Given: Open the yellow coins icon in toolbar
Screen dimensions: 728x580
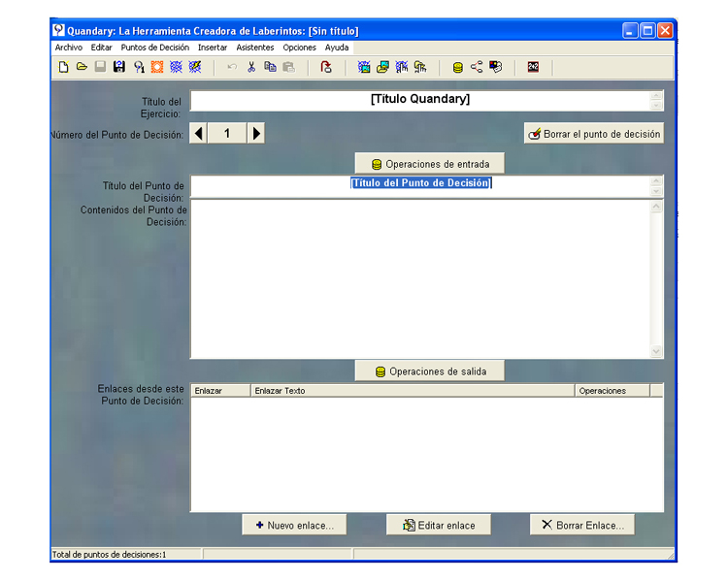Looking at the screenshot, I should click(458, 68).
